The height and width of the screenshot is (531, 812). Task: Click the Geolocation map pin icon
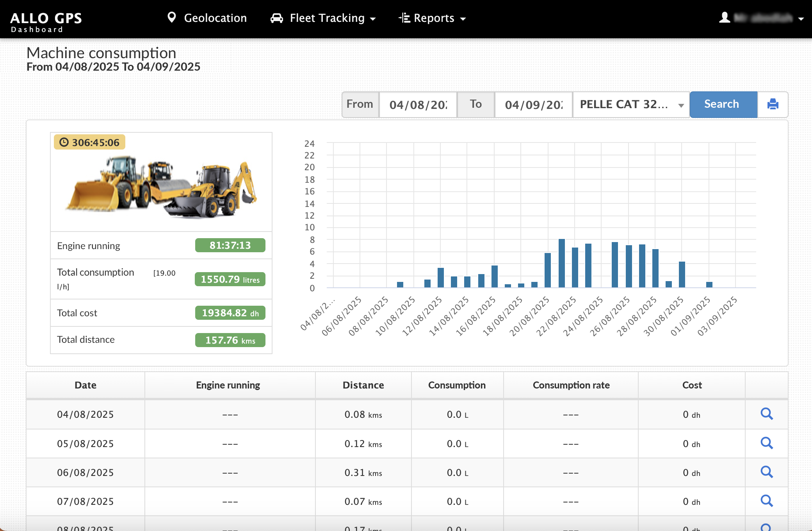click(x=171, y=18)
